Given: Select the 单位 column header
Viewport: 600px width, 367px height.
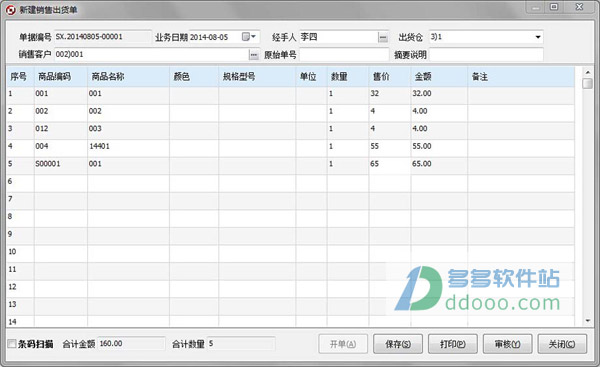Looking at the screenshot, I should click(x=311, y=77).
